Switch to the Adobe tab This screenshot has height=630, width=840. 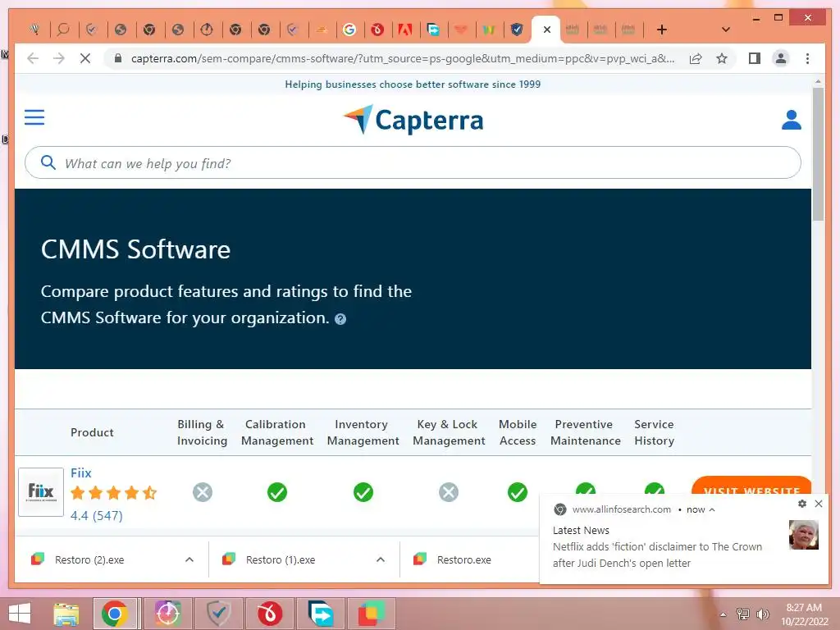coord(405,30)
